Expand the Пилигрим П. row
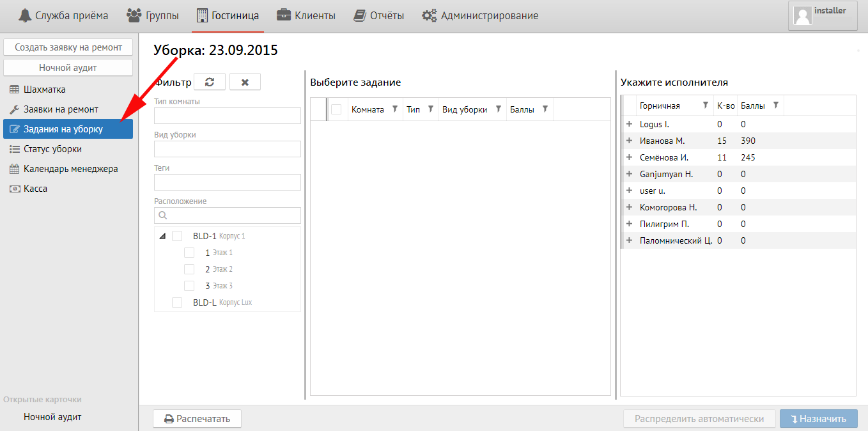868x431 pixels. 629,224
